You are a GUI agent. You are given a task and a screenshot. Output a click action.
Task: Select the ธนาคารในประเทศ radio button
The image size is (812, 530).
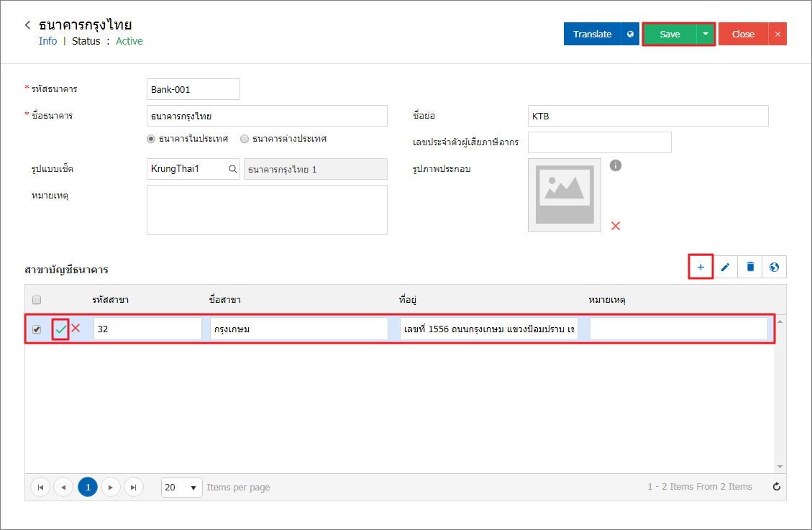coord(151,139)
